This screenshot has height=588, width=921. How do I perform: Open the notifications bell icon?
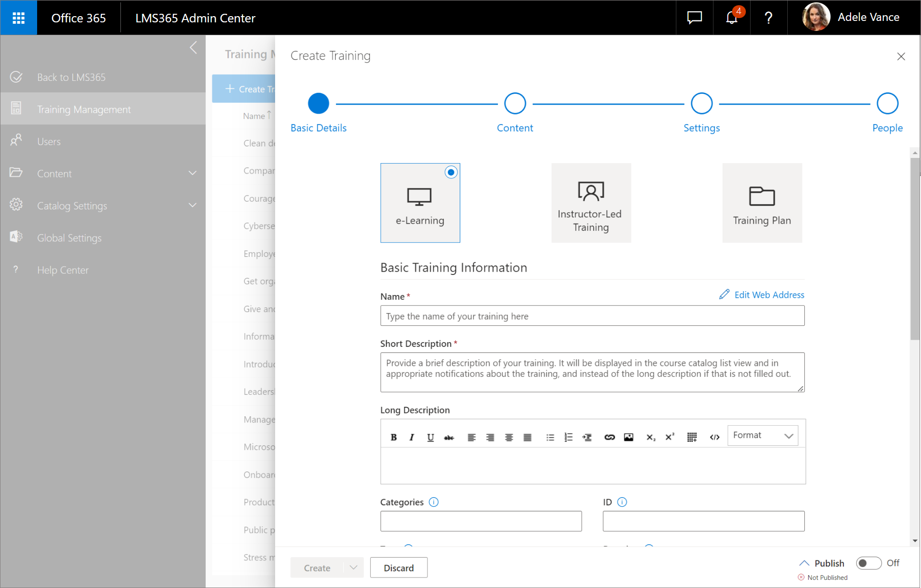(731, 18)
